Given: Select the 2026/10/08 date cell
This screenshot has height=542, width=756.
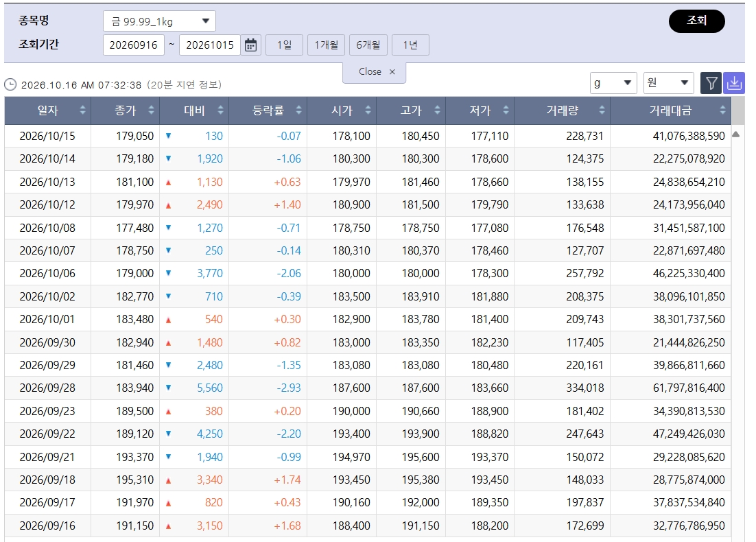Looking at the screenshot, I should click(x=47, y=228).
